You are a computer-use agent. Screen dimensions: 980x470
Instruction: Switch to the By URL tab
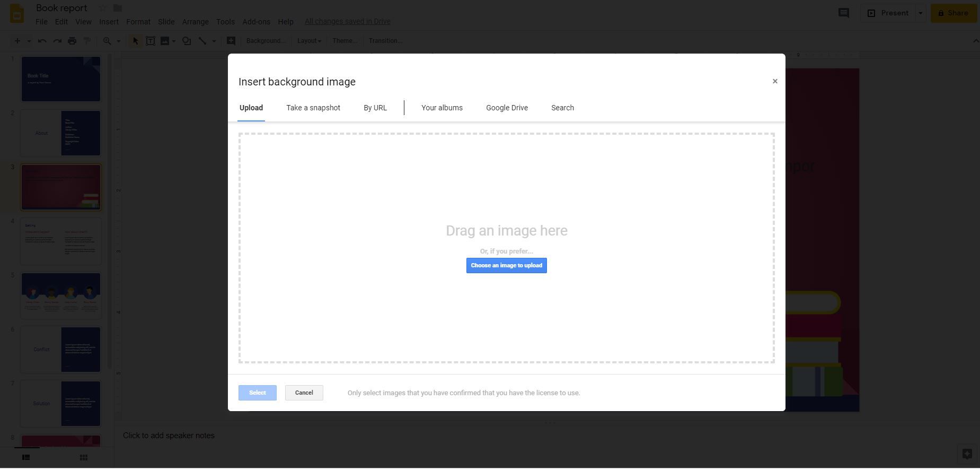coord(375,108)
